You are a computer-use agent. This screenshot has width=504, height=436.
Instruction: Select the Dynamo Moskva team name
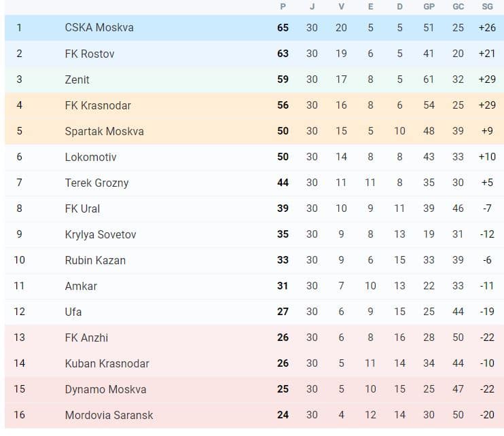click(105, 389)
